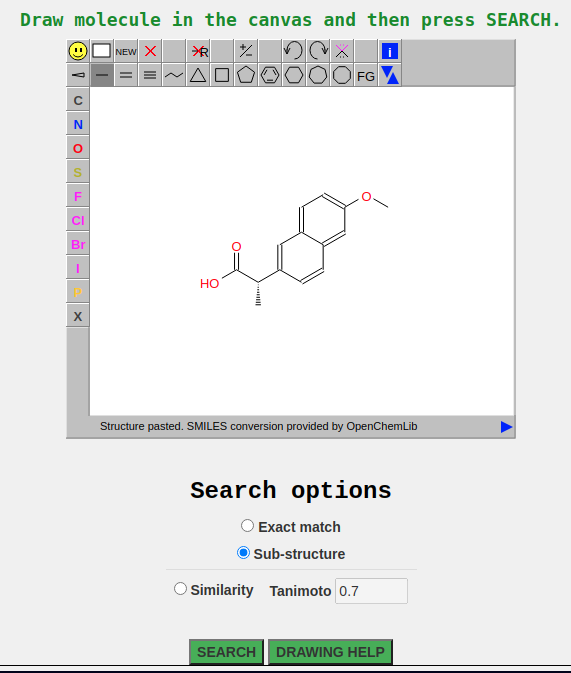
Task: Add a cyclobutane square ring
Action: point(222,76)
